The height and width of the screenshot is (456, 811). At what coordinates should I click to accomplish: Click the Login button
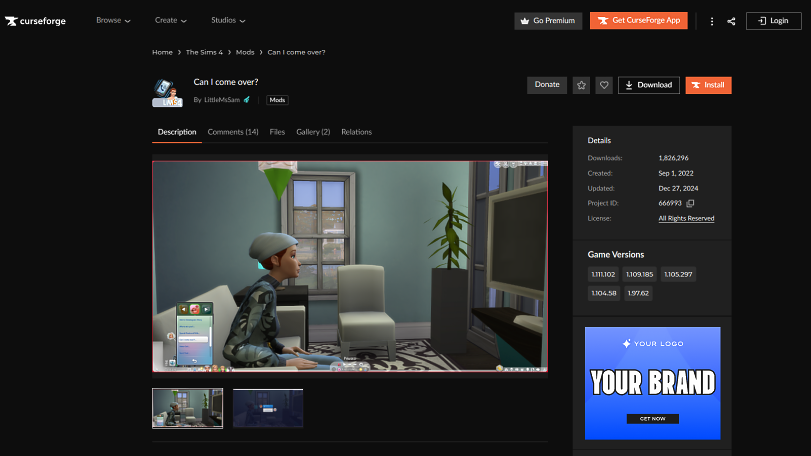pyautogui.click(x=773, y=20)
